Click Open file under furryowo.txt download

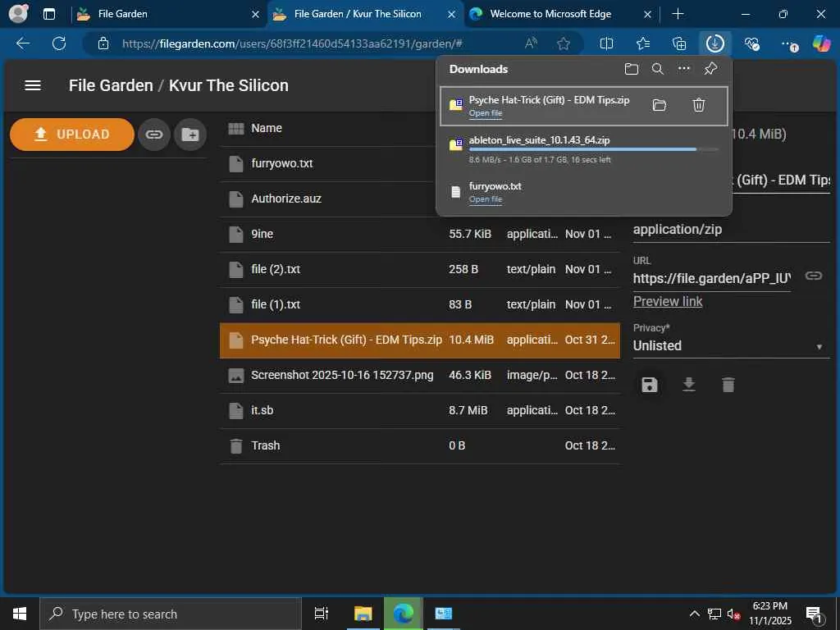coord(486,199)
